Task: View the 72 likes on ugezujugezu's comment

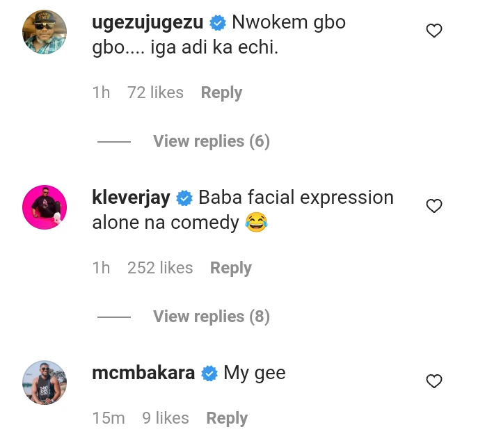Action: (x=155, y=93)
